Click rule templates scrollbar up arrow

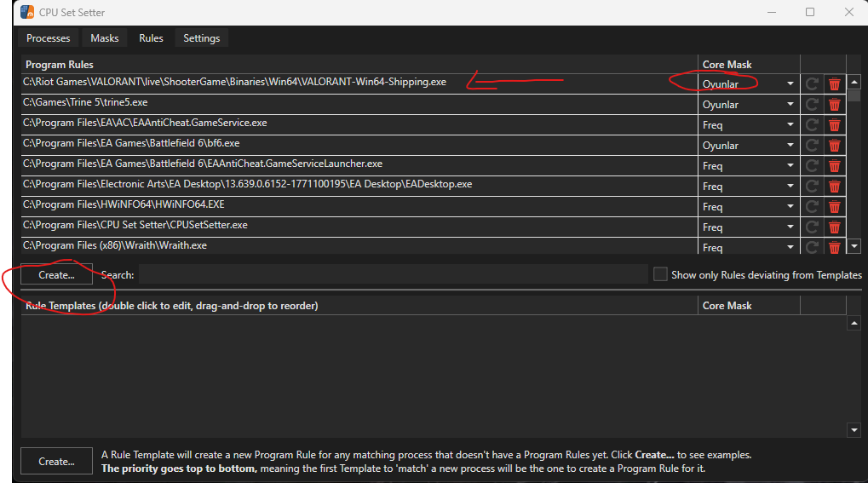pyautogui.click(x=854, y=323)
